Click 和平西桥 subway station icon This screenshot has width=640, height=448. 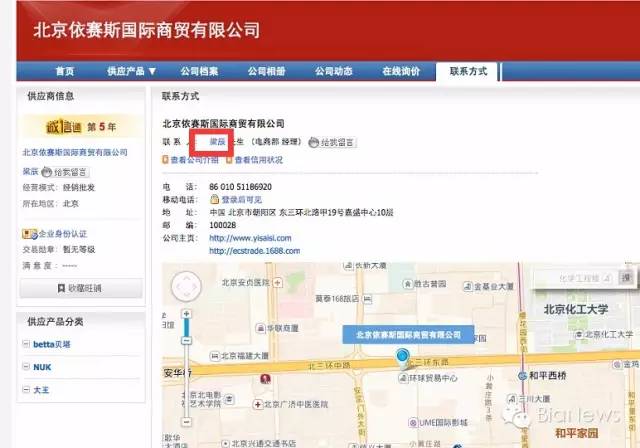click(x=522, y=375)
